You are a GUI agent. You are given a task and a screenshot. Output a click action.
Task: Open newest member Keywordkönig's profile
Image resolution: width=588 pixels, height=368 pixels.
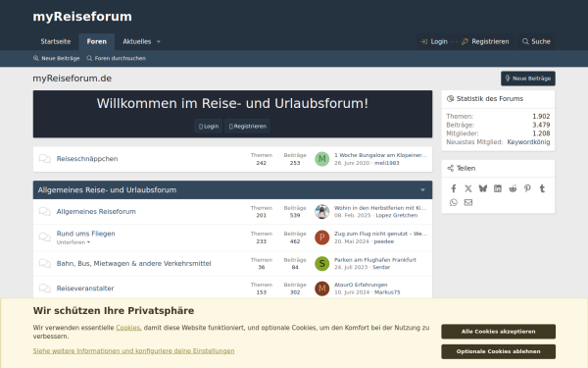pos(528,142)
